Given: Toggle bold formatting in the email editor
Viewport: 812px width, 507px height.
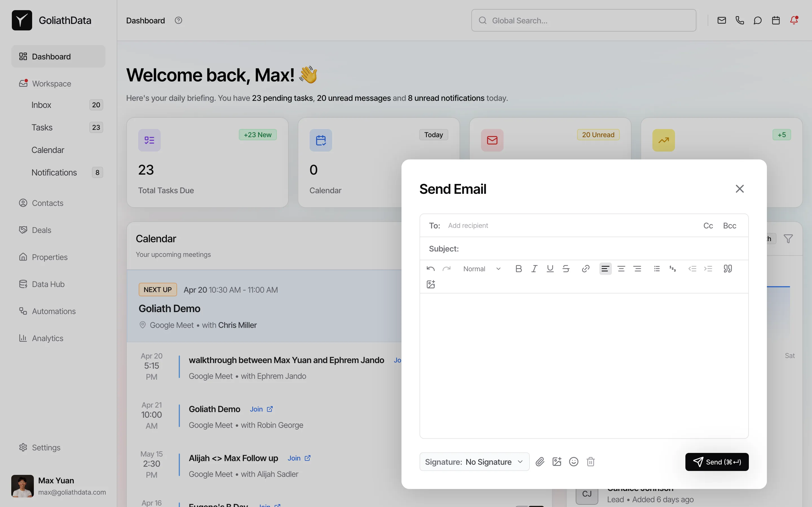Looking at the screenshot, I should click(518, 268).
